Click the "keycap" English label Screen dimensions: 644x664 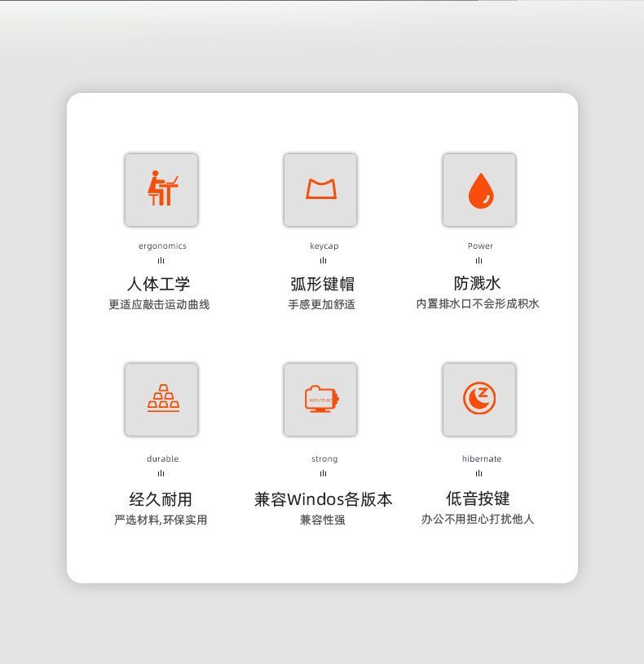324,246
